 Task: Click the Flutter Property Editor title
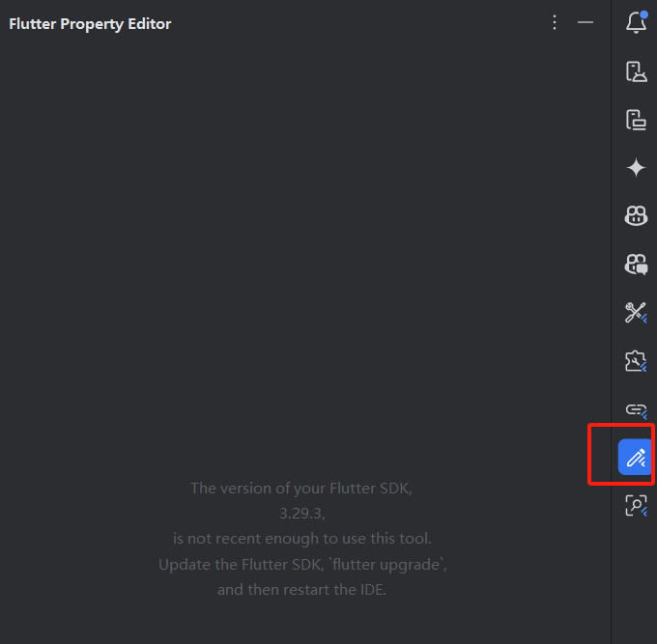(x=90, y=24)
